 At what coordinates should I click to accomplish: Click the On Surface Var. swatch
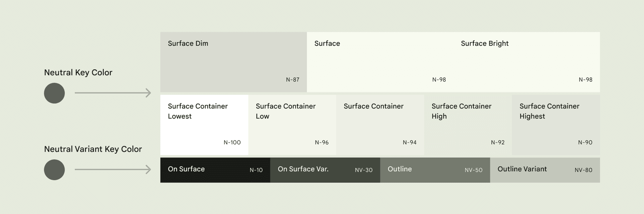325,170
